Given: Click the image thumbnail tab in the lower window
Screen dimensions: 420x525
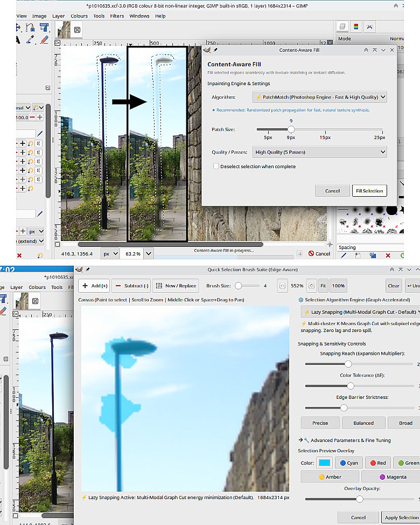Looking at the screenshot, I should point(22,301).
